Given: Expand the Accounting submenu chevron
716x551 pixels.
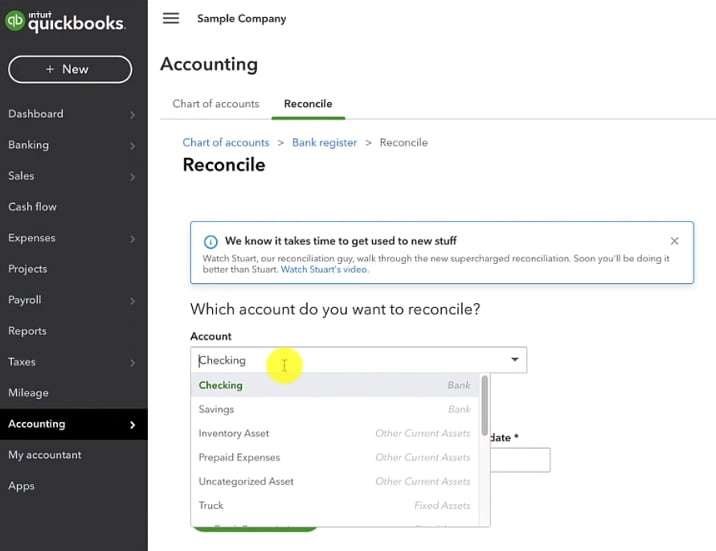Looking at the screenshot, I should coord(132,425).
